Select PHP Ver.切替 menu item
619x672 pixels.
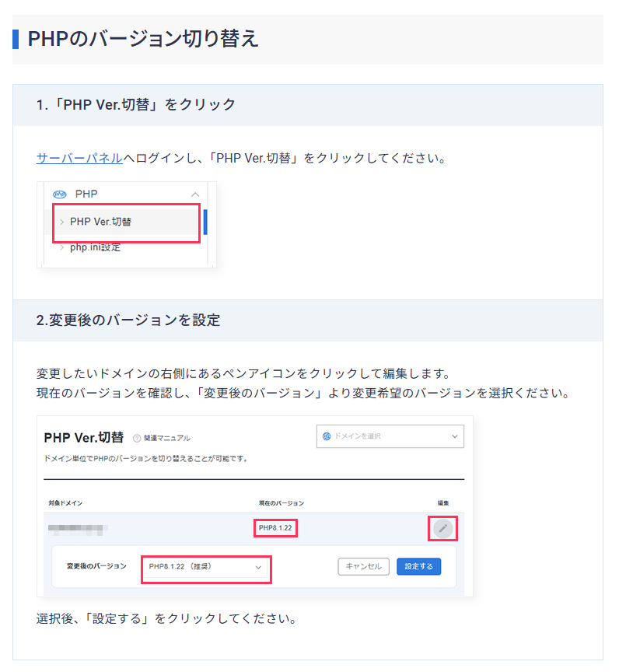point(101,222)
